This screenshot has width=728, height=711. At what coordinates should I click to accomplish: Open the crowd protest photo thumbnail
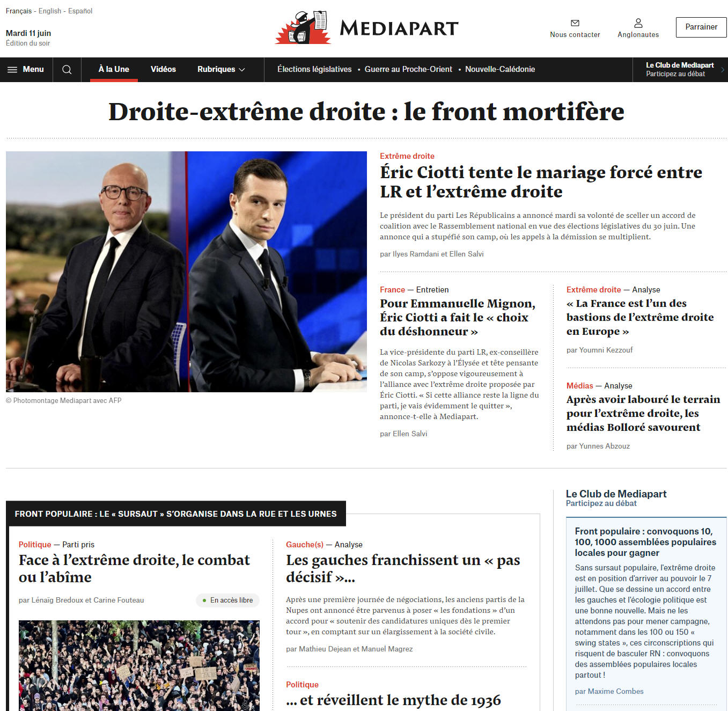(139, 666)
